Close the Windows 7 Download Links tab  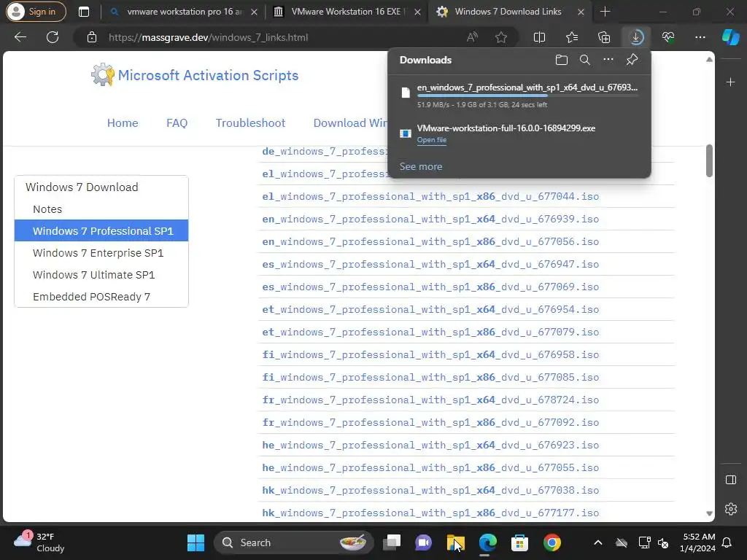(581, 12)
